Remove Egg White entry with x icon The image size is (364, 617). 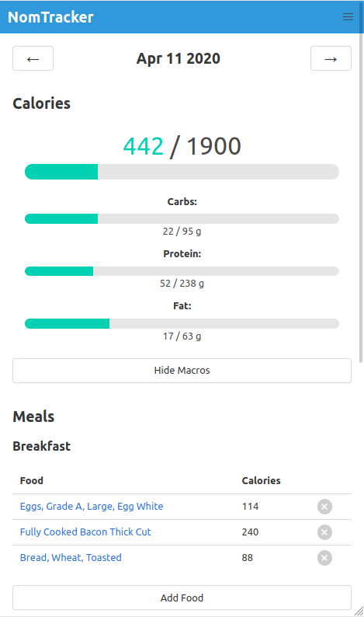[324, 507]
